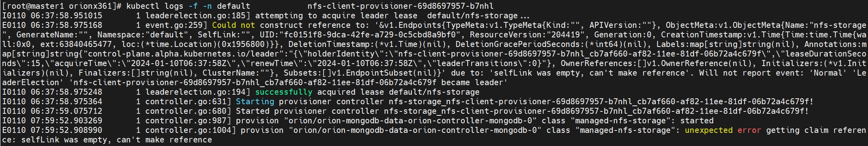Screen dimensions: 868x146
Task: Click the blue "Starting" highlighted word
Action: coord(255,101)
